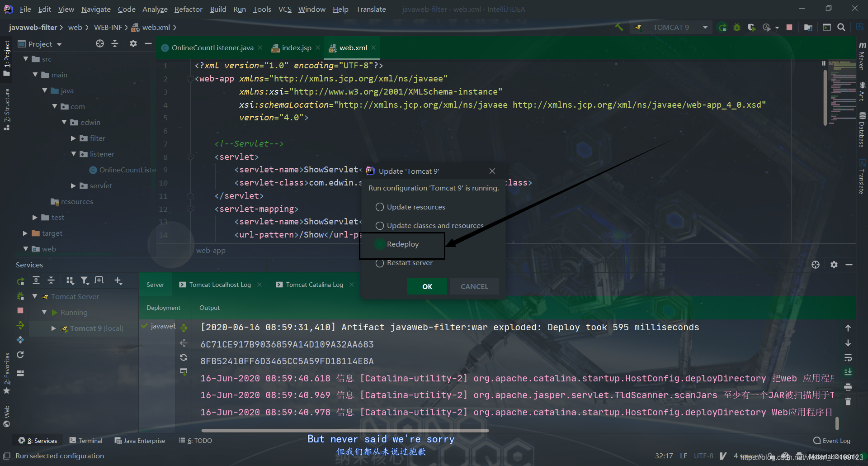Click the Update application refresh icon in Services
868x466 pixels.
click(20, 355)
